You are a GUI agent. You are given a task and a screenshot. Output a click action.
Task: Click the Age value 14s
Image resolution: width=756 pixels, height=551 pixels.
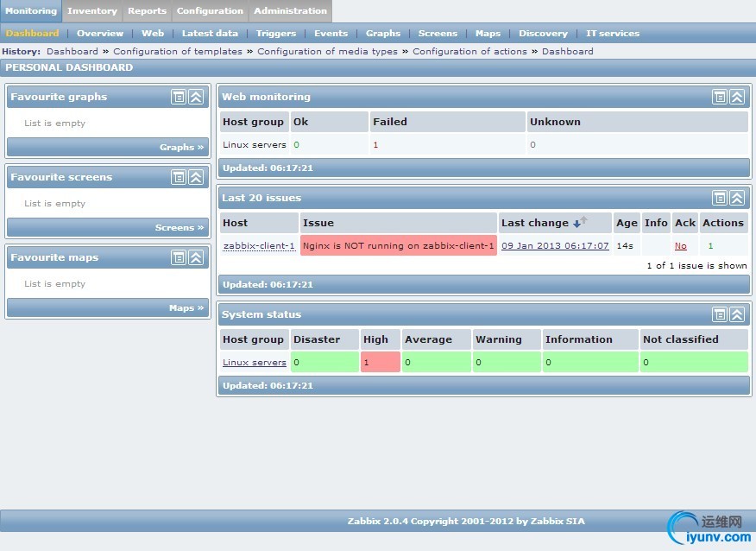click(x=625, y=245)
